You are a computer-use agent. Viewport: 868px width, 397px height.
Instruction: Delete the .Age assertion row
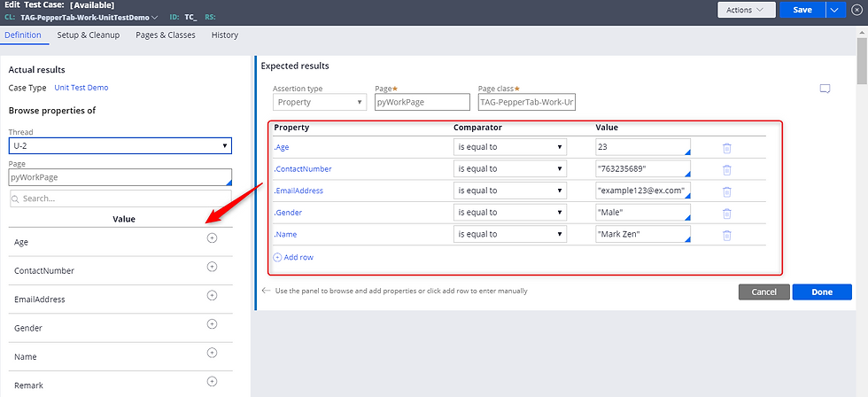click(727, 148)
